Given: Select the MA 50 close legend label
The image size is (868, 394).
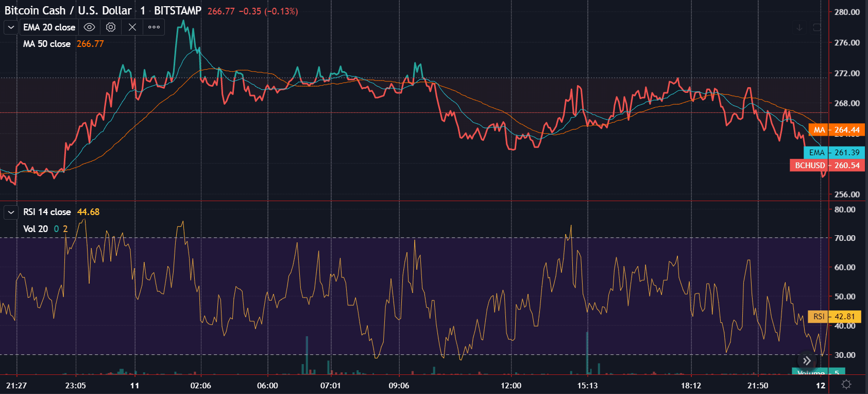Looking at the screenshot, I should 47,44.
